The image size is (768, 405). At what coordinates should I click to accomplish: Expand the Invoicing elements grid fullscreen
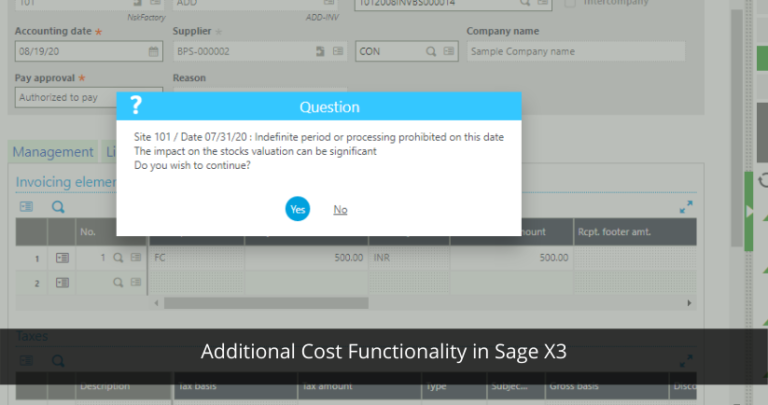click(686, 207)
